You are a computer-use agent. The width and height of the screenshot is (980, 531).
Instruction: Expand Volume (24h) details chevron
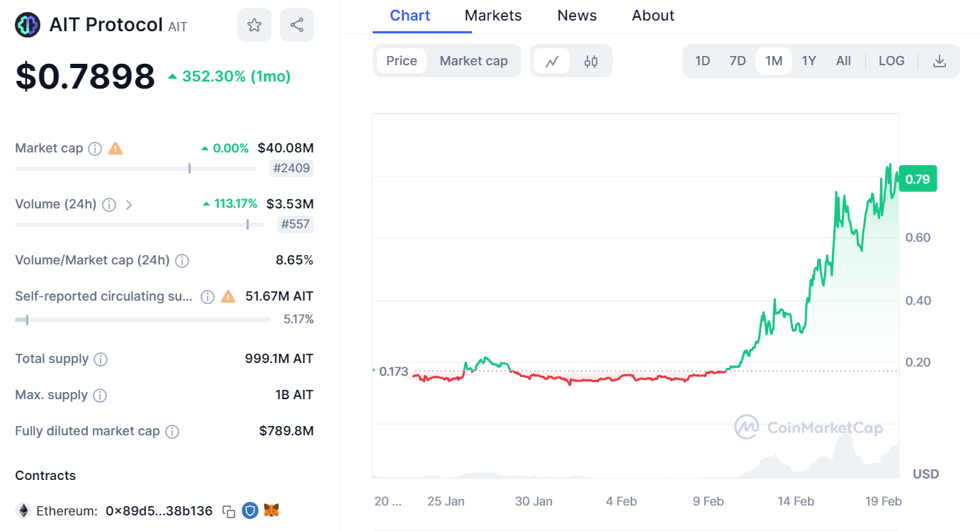pos(129,204)
